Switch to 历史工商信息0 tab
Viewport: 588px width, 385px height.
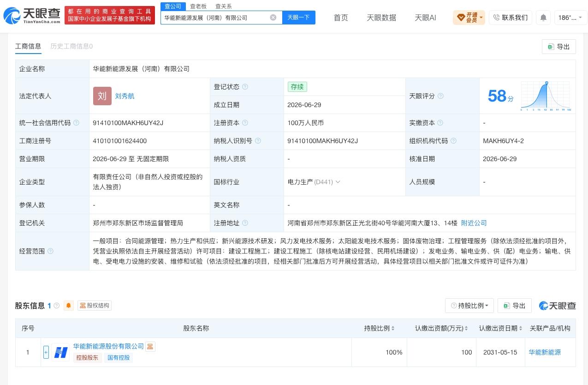[x=71, y=46]
